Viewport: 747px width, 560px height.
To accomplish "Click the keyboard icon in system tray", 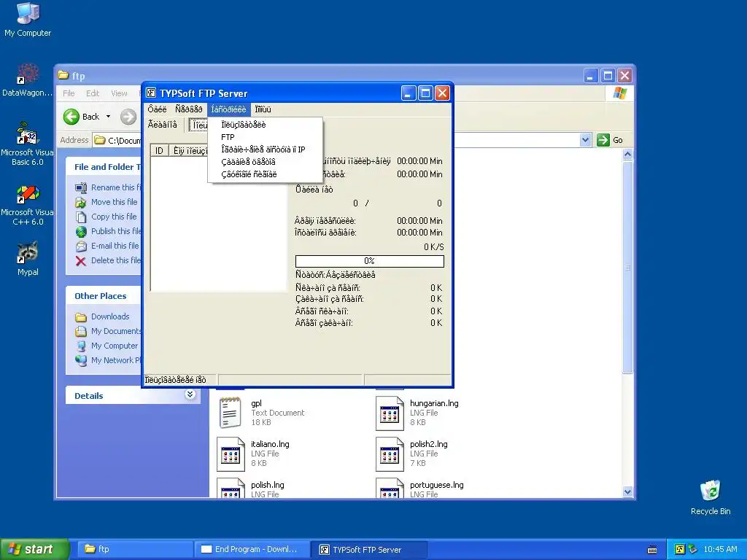I will tap(652, 550).
